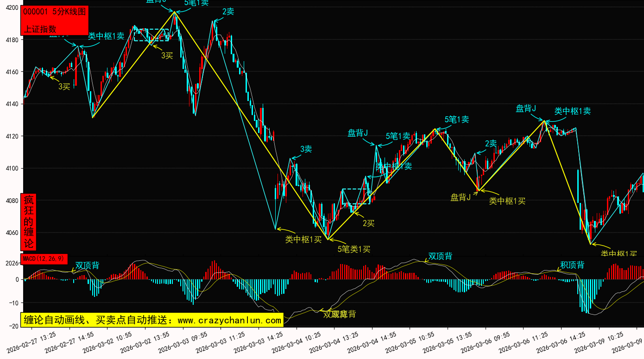Click the "上证指数" index name
644x359 pixels.
tap(40, 29)
